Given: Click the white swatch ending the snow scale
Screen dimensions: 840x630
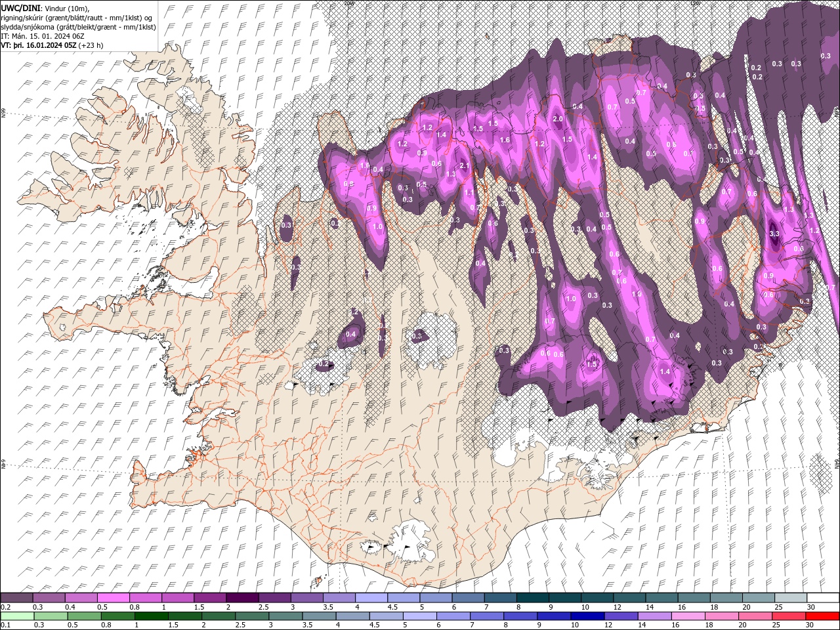Looking at the screenshot, I should click(823, 598).
